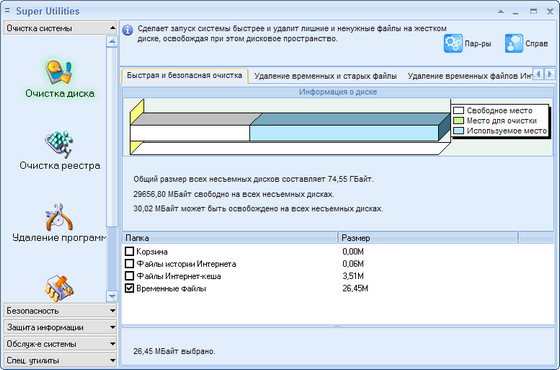Open the Очистка диска tool icon
The height and width of the screenshot is (370, 560).
(x=59, y=72)
